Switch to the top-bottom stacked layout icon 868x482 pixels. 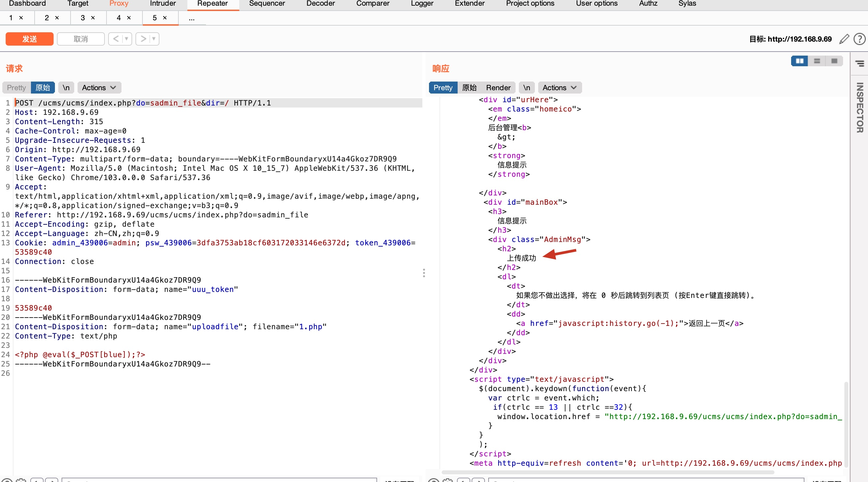(x=817, y=61)
